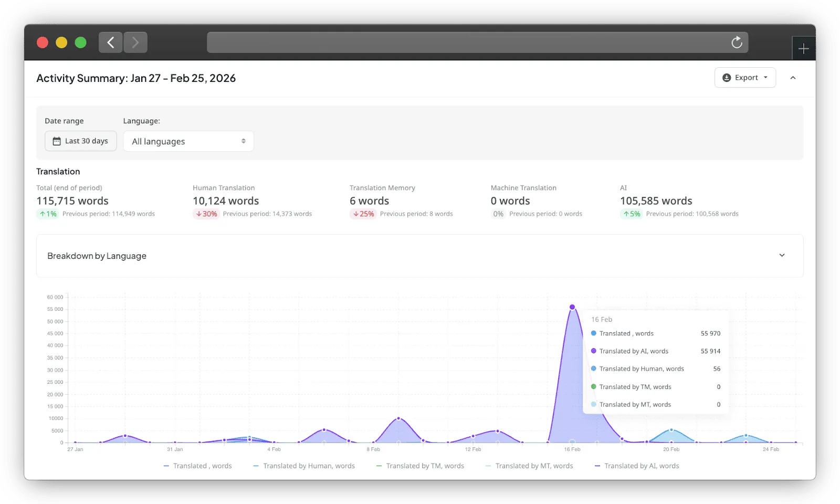
Task: Click the download icon inside Export button
Action: (x=727, y=78)
